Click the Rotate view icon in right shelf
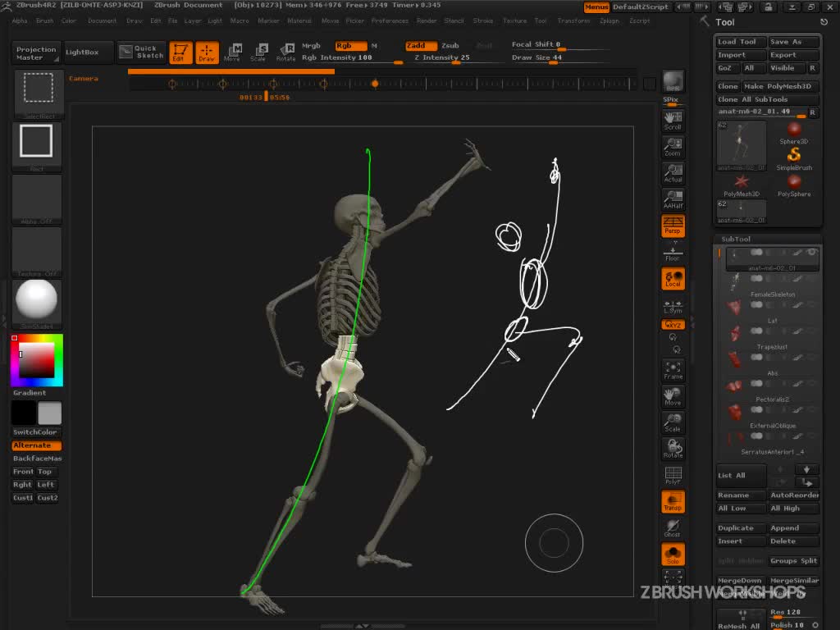 pyautogui.click(x=673, y=449)
